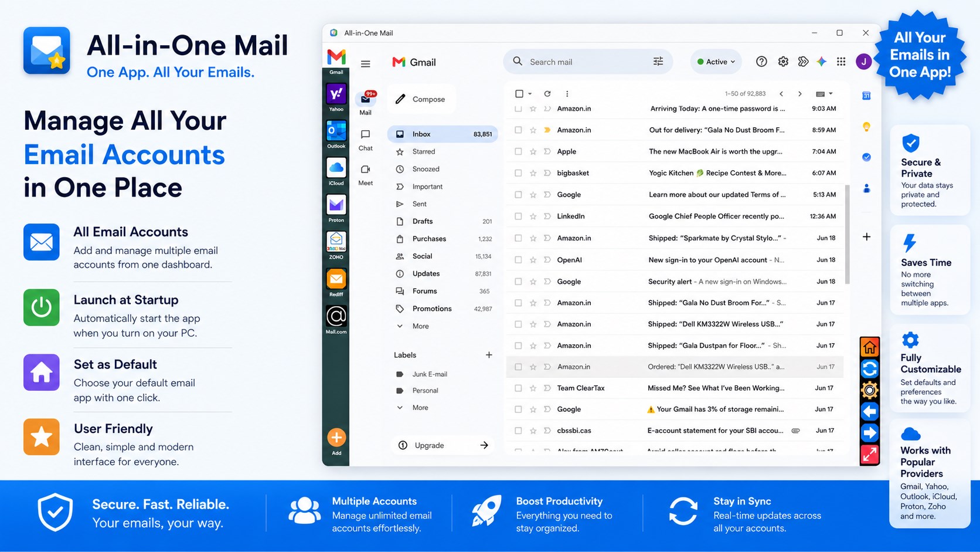Star the cbssbi.cas email
This screenshot has width=980, height=552.
coord(533,431)
